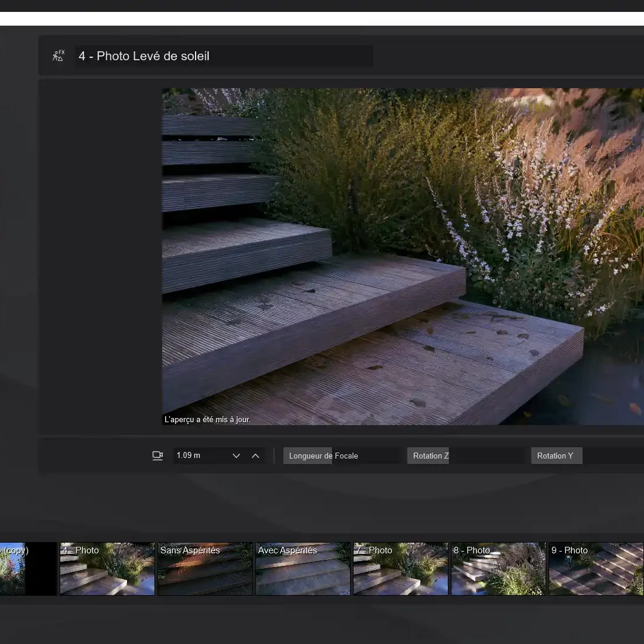Open the 1.09 m height value selector
The image size is (644, 644).
(x=197, y=455)
